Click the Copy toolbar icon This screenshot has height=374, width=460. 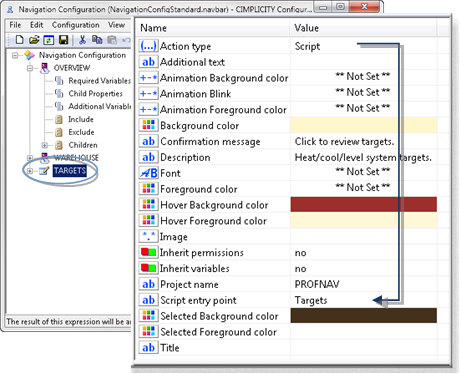(x=97, y=40)
